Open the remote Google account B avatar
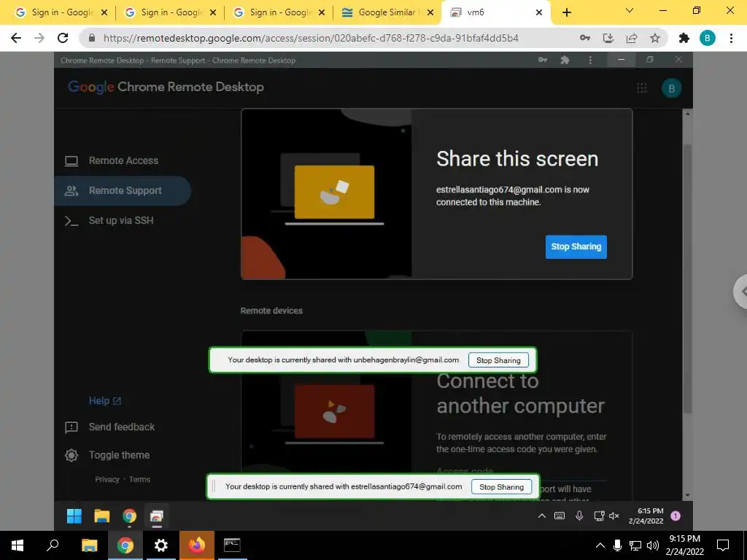Viewport: 747px width, 560px height. 671,88
